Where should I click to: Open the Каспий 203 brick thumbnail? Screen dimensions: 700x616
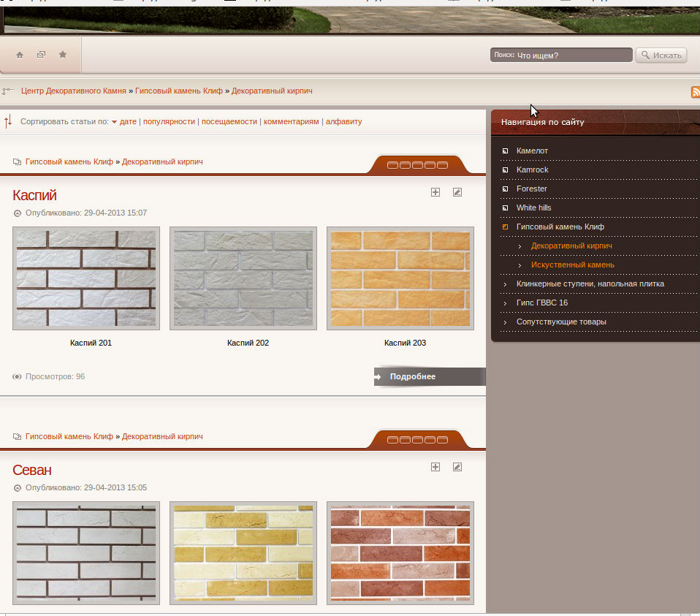coord(400,278)
